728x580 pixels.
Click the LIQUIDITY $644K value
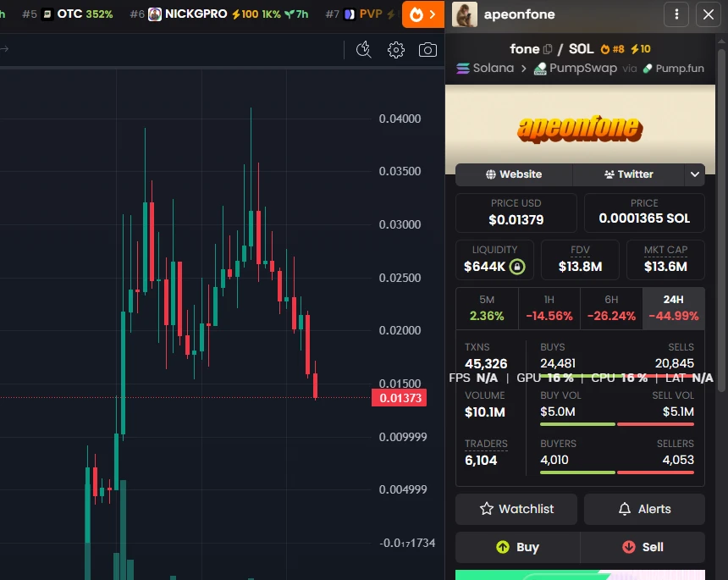484,267
